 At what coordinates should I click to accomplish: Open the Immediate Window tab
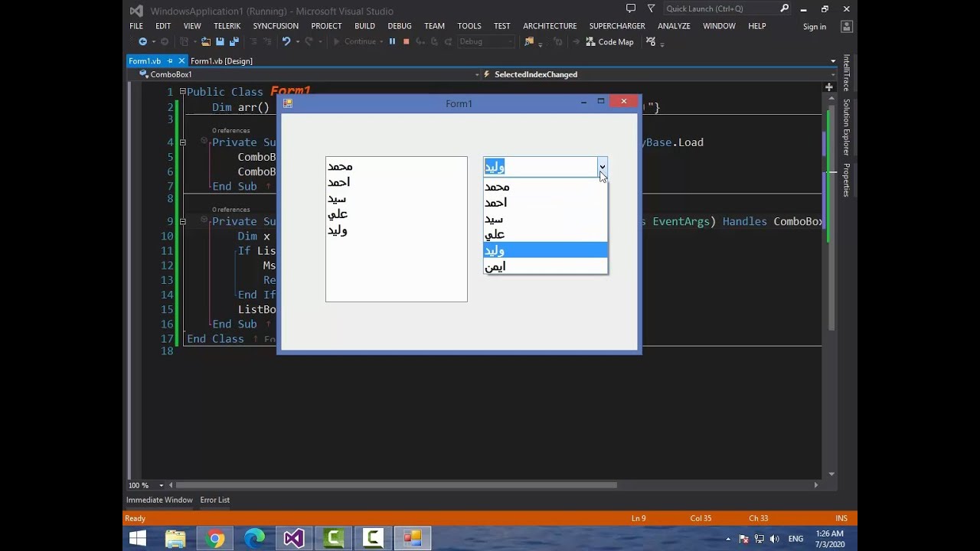[x=159, y=500]
